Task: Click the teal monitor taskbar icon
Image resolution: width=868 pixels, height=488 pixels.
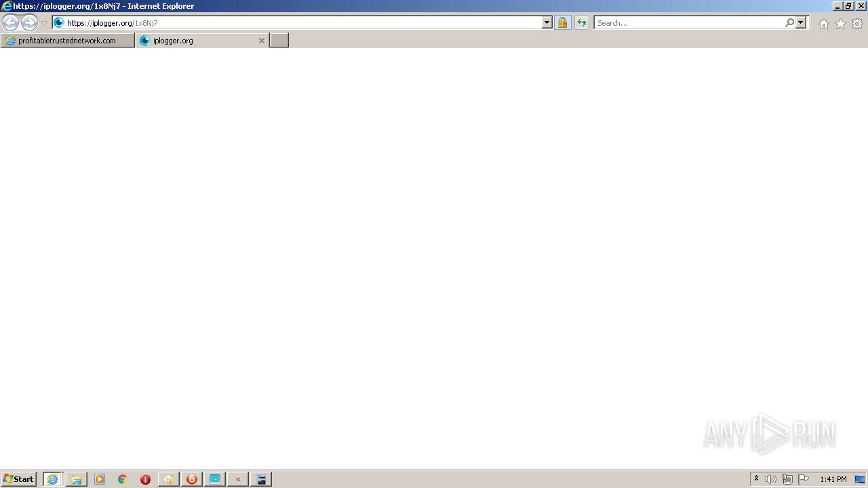Action: tap(215, 479)
